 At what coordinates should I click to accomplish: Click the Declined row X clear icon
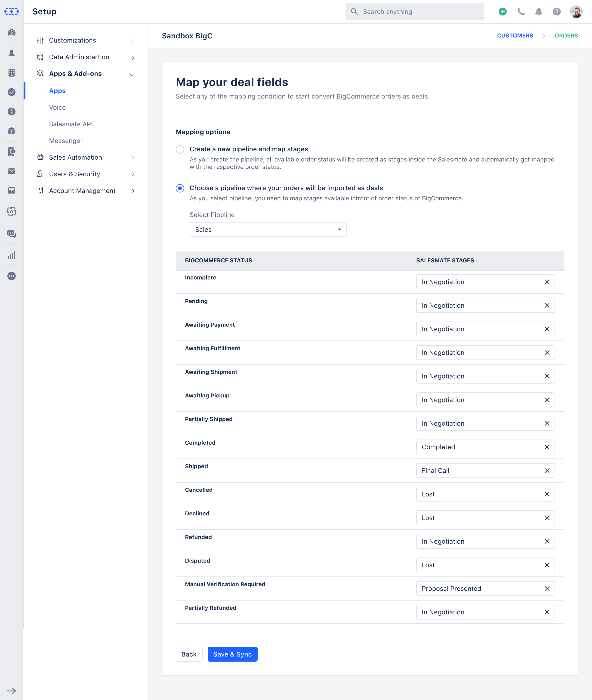point(547,517)
